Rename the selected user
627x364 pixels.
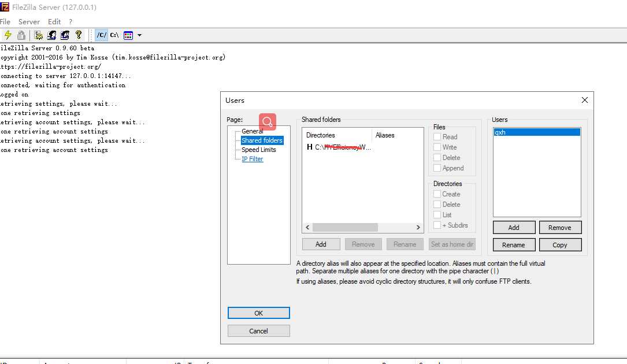point(514,245)
